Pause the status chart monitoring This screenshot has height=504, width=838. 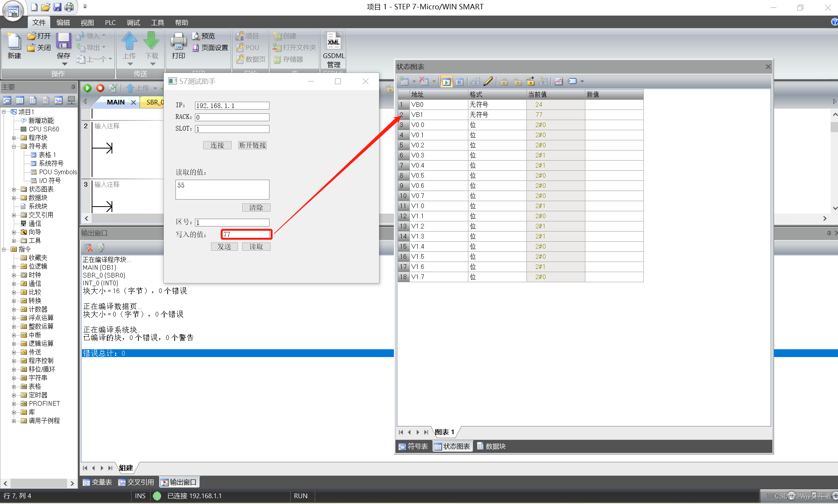pyautogui.click(x=459, y=81)
